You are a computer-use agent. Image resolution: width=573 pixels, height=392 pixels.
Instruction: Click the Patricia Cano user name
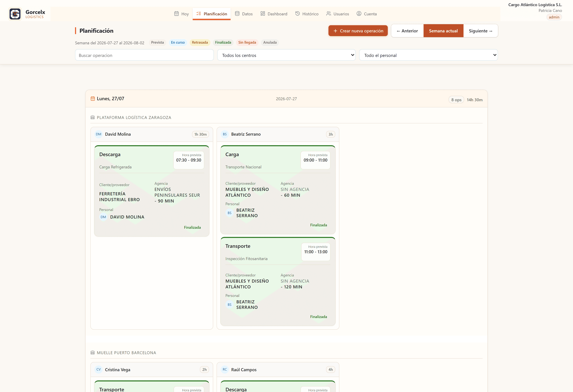[x=550, y=11]
